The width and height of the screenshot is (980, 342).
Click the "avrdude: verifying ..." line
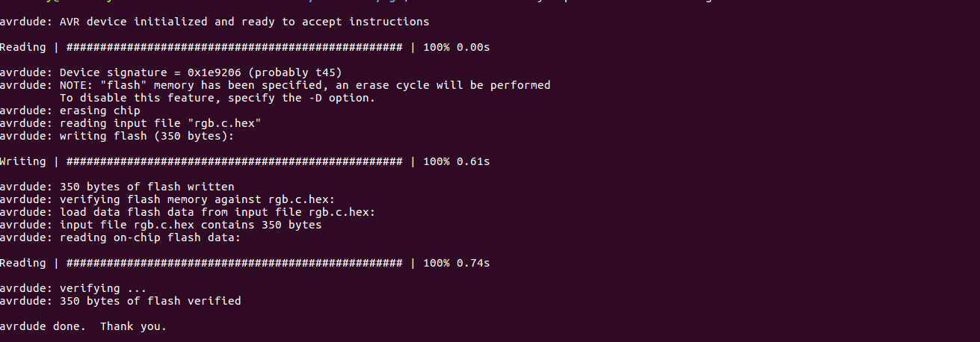tap(73, 288)
